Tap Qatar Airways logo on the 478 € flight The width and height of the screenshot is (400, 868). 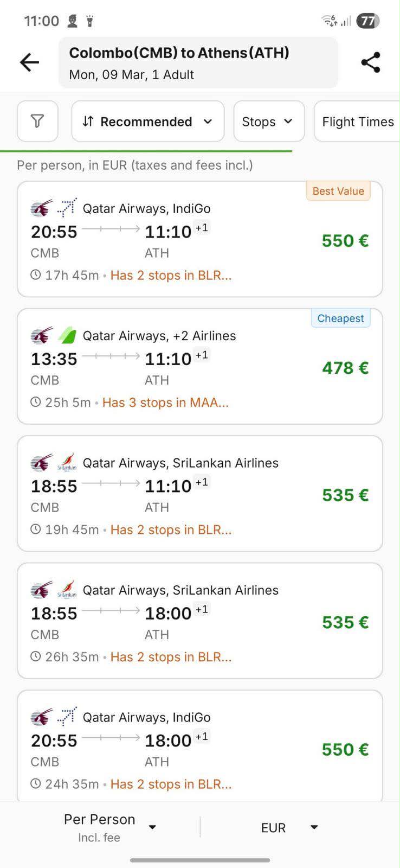pyautogui.click(x=42, y=335)
